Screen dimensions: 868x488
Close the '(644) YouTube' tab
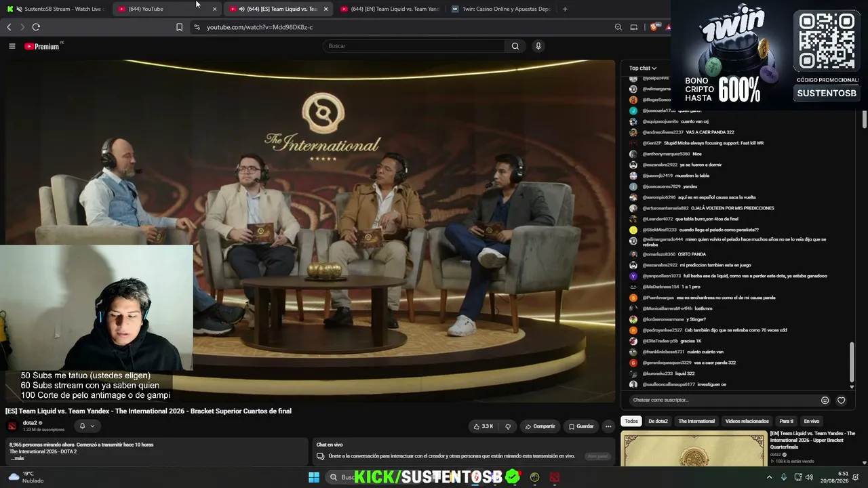click(214, 9)
